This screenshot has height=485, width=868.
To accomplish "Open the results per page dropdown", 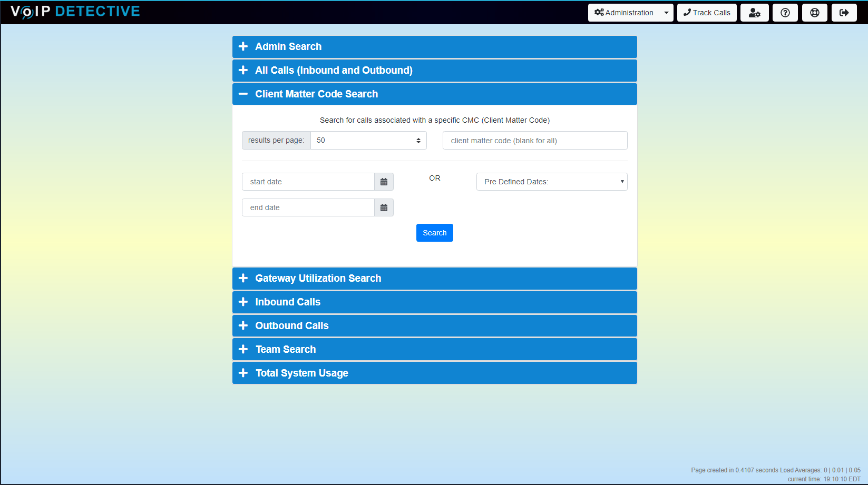I will 368,141.
